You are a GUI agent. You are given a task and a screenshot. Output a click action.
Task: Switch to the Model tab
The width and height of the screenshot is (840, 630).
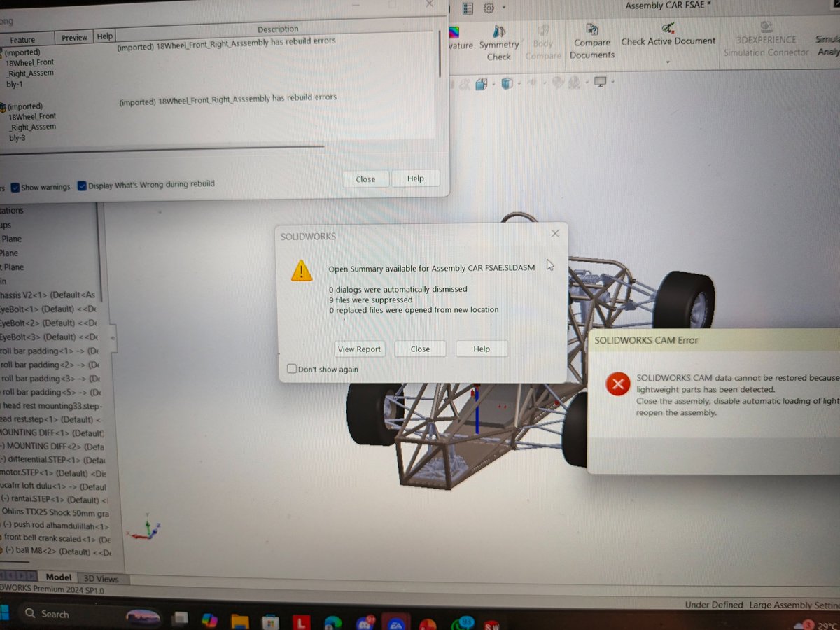(59, 577)
